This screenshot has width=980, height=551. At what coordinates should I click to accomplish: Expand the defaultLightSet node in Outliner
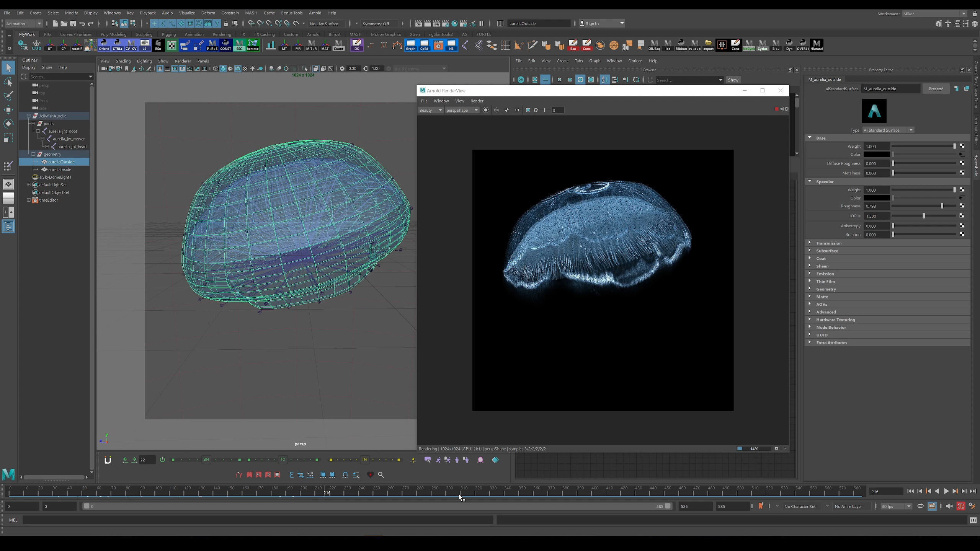coord(29,185)
